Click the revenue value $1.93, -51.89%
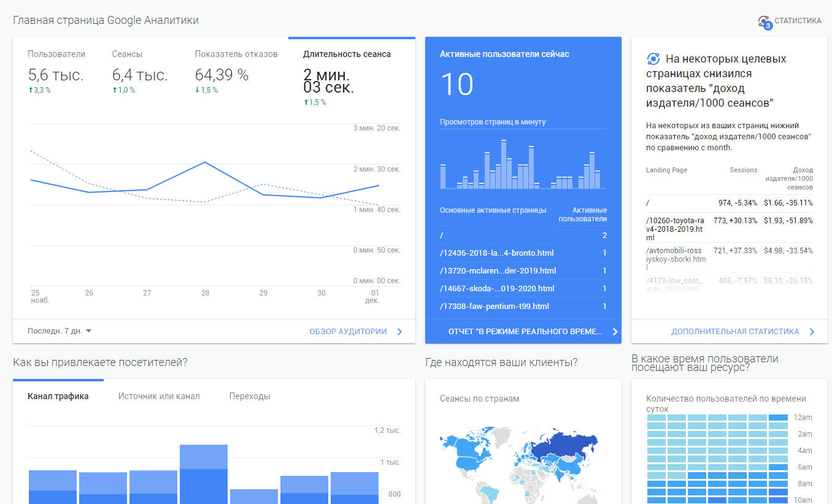Screen dimensions: 832x504 click(788, 220)
